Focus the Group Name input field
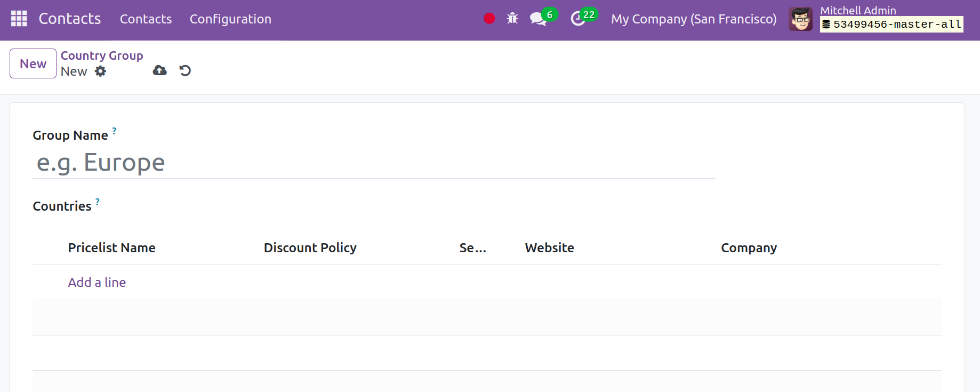The height and width of the screenshot is (392, 980). coord(373,163)
